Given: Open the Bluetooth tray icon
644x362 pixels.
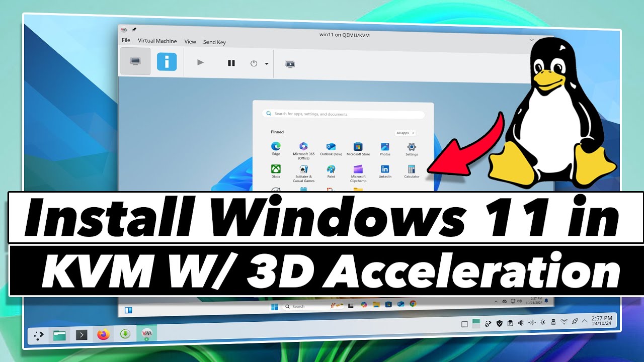Looking at the screenshot, I should [531, 322].
